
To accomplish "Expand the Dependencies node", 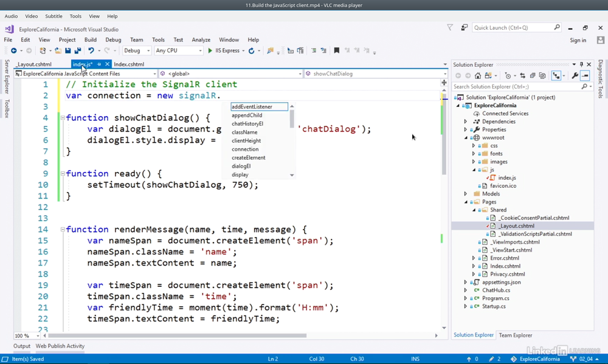I will (x=466, y=122).
